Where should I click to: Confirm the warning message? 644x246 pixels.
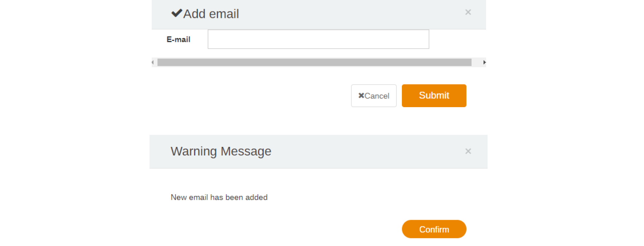tap(434, 229)
